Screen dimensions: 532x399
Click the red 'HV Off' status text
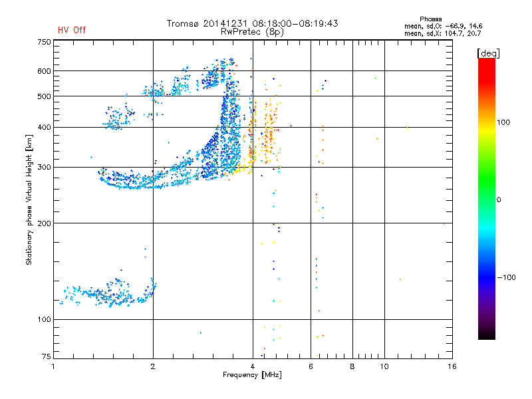pyautogui.click(x=72, y=30)
